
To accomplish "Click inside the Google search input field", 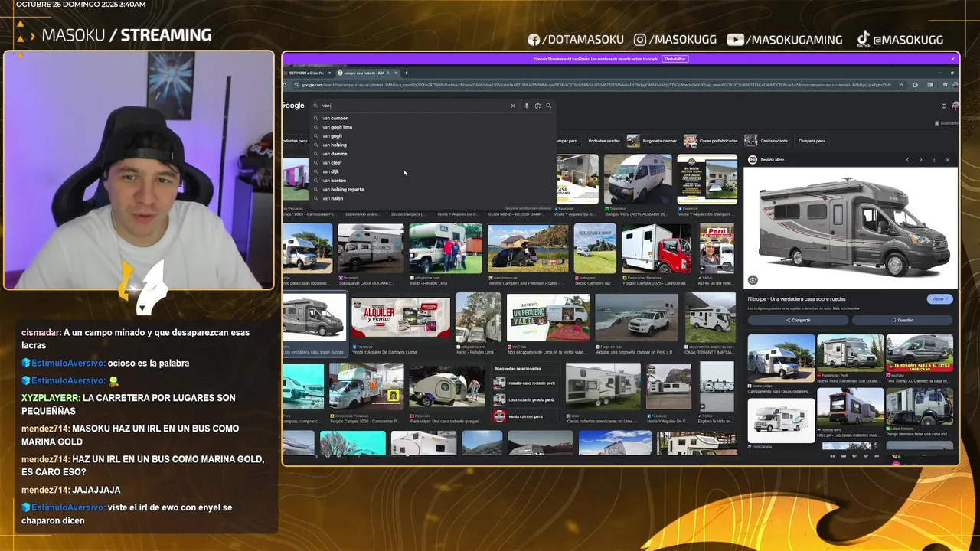I will pos(413,106).
